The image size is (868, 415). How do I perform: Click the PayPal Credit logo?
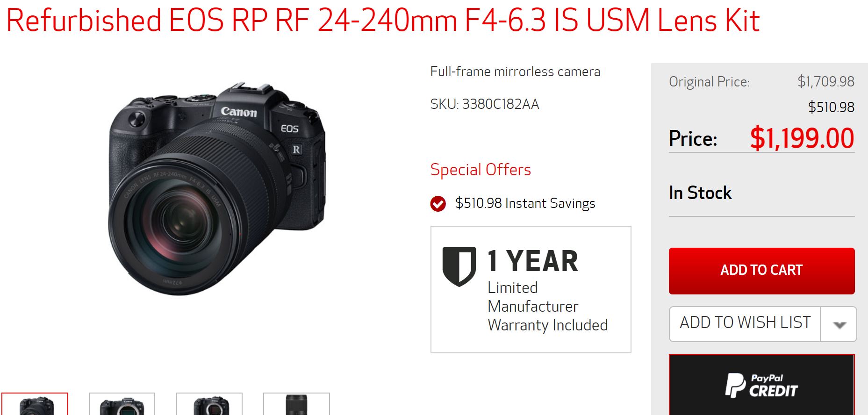761,385
